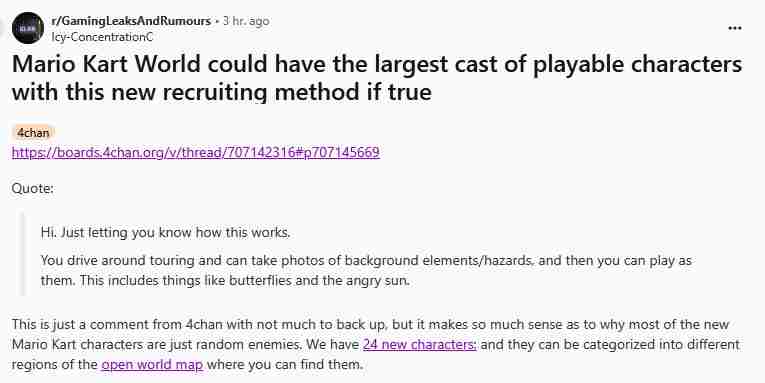765x383 pixels.
Task: Open the 'open world map' hyperlink
Action: click(x=152, y=364)
